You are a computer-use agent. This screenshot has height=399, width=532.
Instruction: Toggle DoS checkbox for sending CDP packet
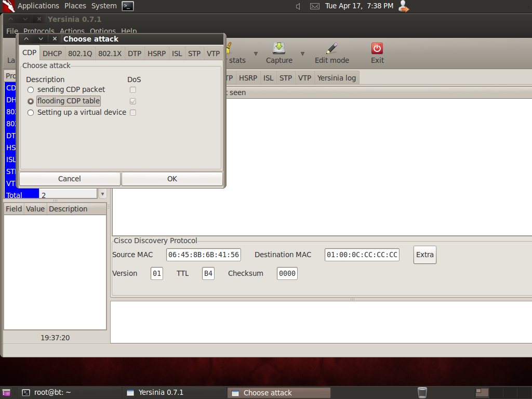coord(133,90)
